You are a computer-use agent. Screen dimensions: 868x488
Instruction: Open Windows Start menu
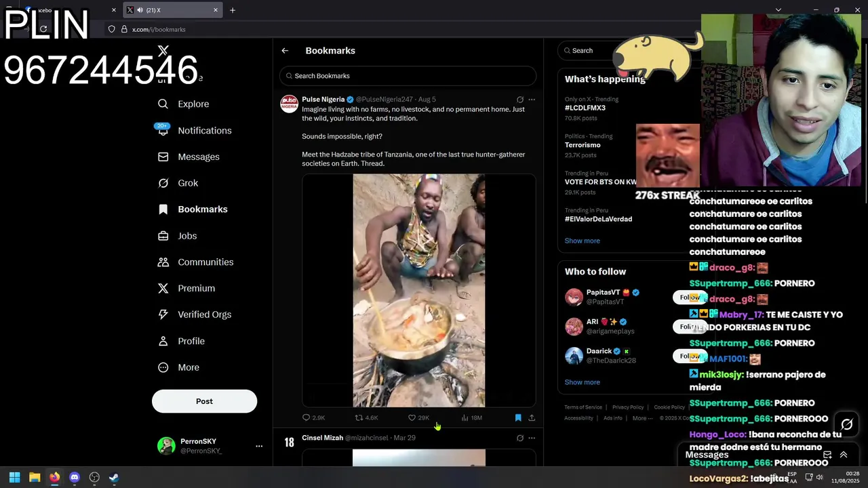tap(15, 477)
